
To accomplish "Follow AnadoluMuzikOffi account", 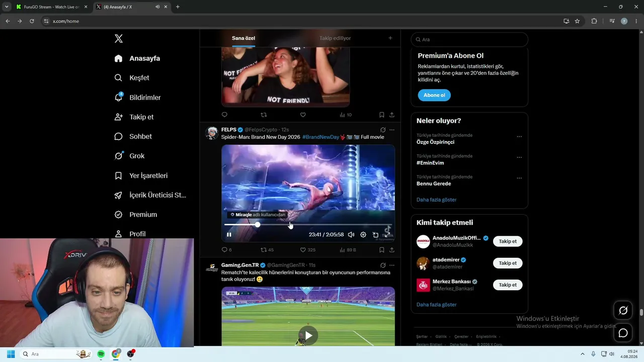I will [508, 241].
